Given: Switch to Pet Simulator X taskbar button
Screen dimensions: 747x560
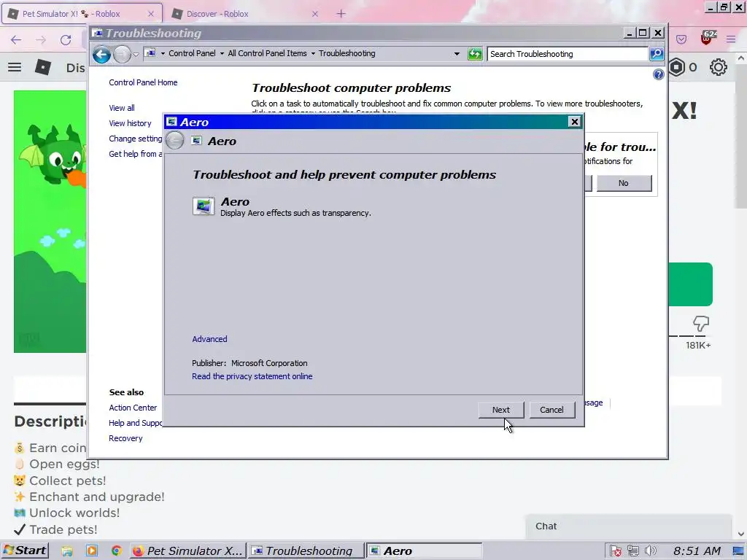Looking at the screenshot, I should click(187, 551).
